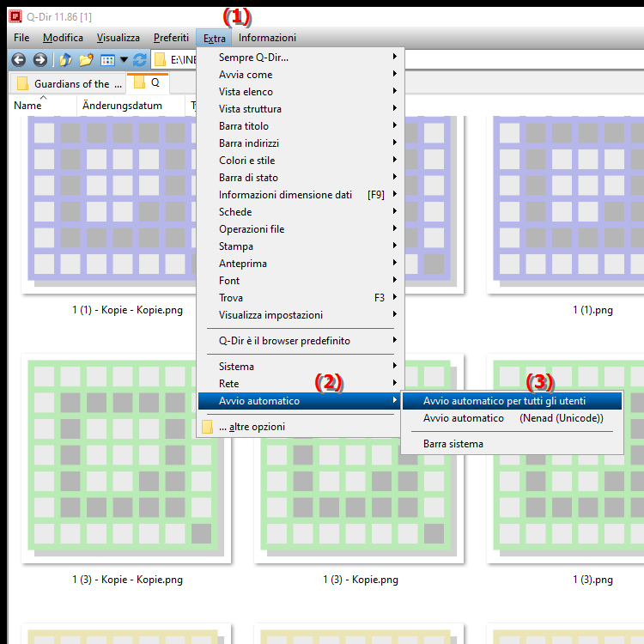Open the File menu
Viewport: 644px width, 644px height.
click(x=21, y=38)
